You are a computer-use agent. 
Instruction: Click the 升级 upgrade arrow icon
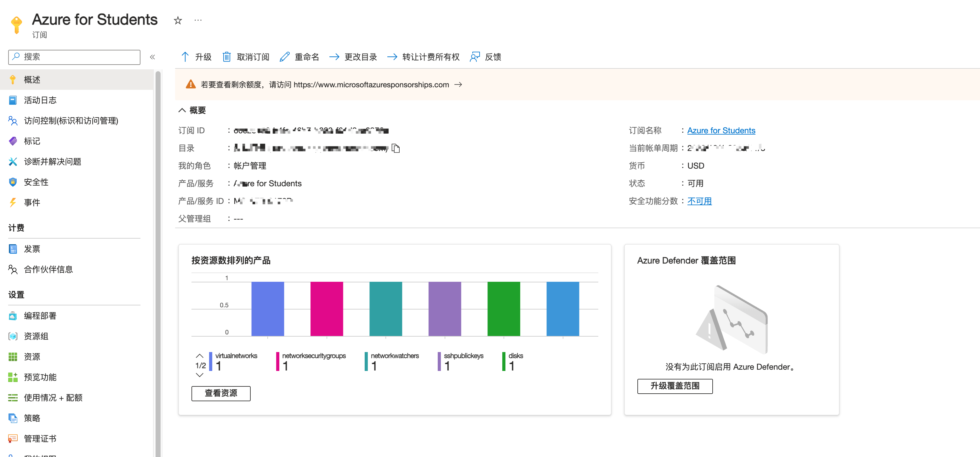[x=185, y=57]
